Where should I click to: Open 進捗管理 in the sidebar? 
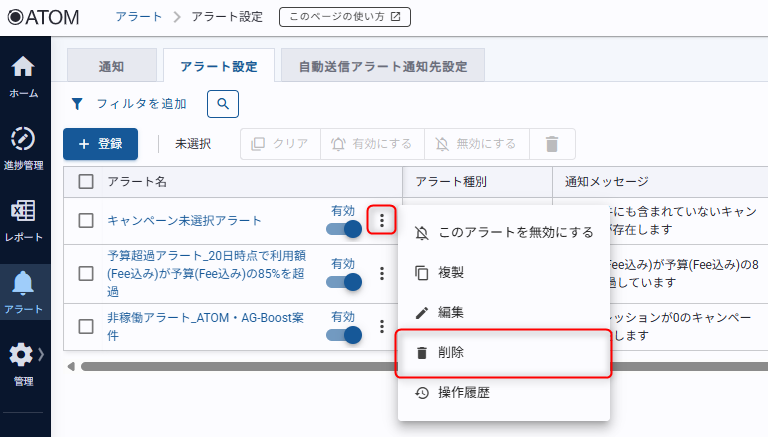[24, 146]
